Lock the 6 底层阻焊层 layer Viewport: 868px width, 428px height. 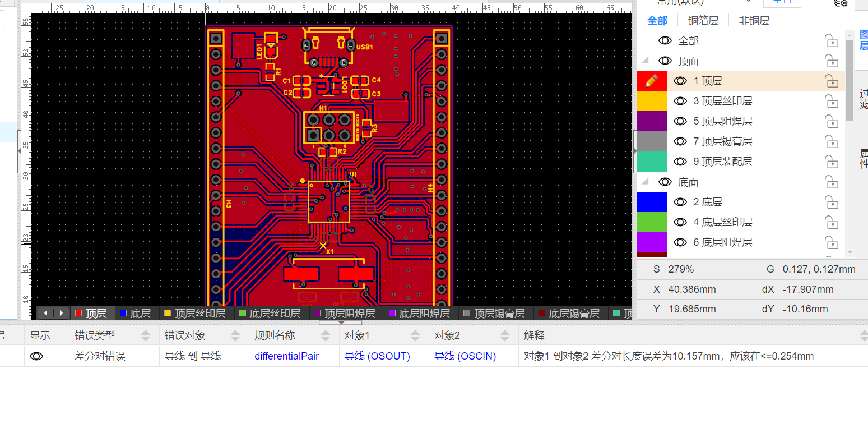pyautogui.click(x=831, y=242)
